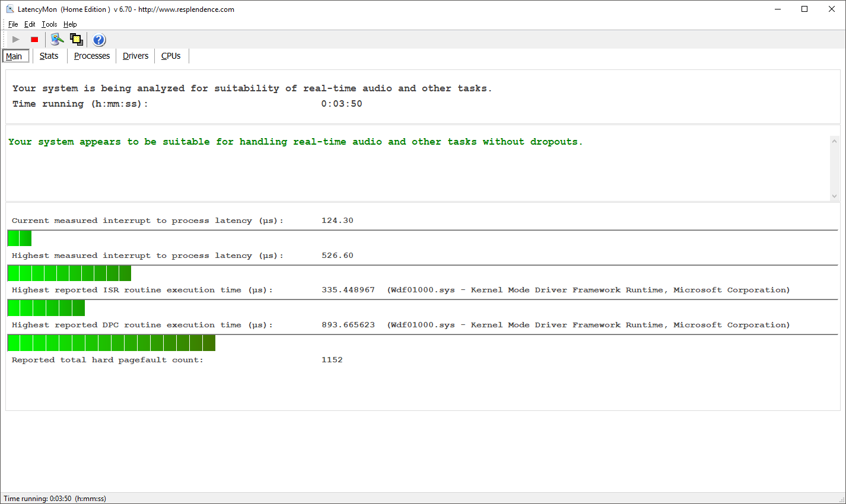
Task: Open the Edit menu
Action: tap(30, 24)
